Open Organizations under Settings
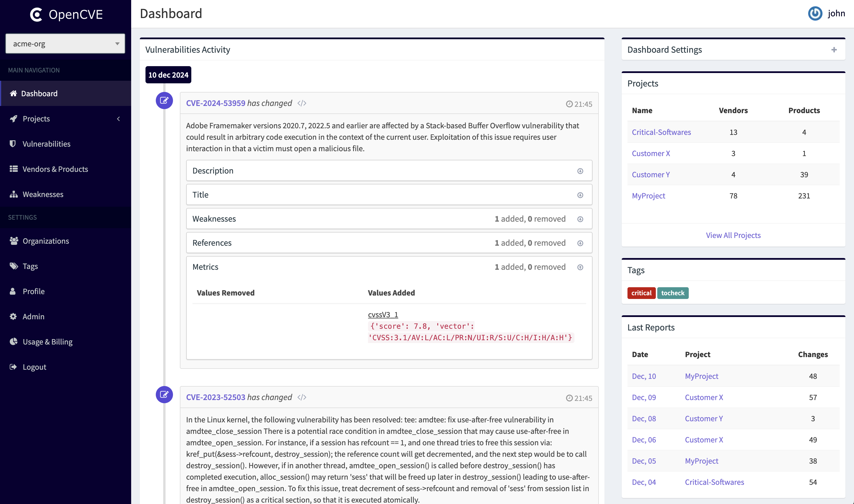 pos(45,241)
